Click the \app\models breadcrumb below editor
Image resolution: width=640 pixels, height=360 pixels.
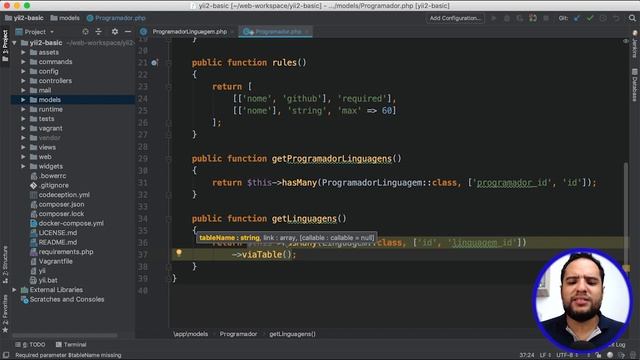(191, 334)
